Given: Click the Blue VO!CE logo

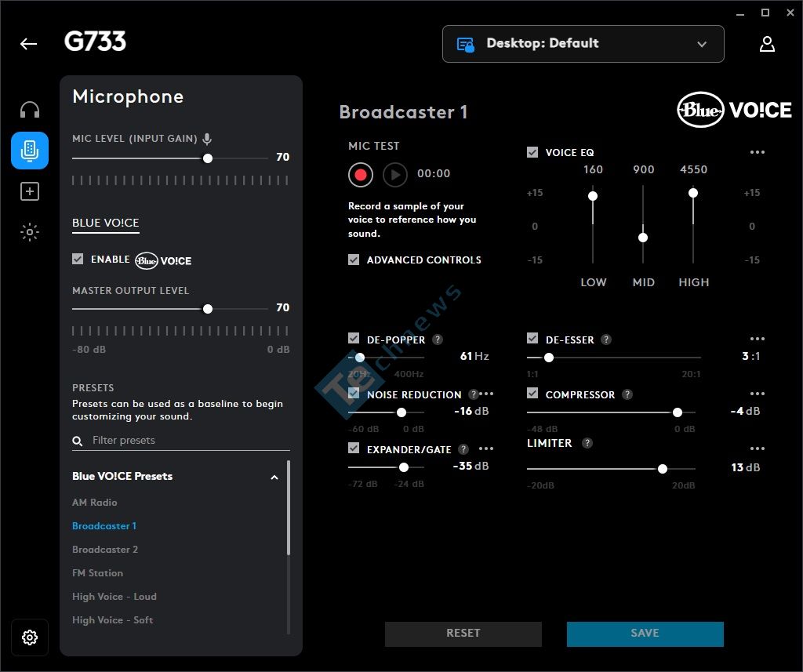Looking at the screenshot, I should point(734,110).
